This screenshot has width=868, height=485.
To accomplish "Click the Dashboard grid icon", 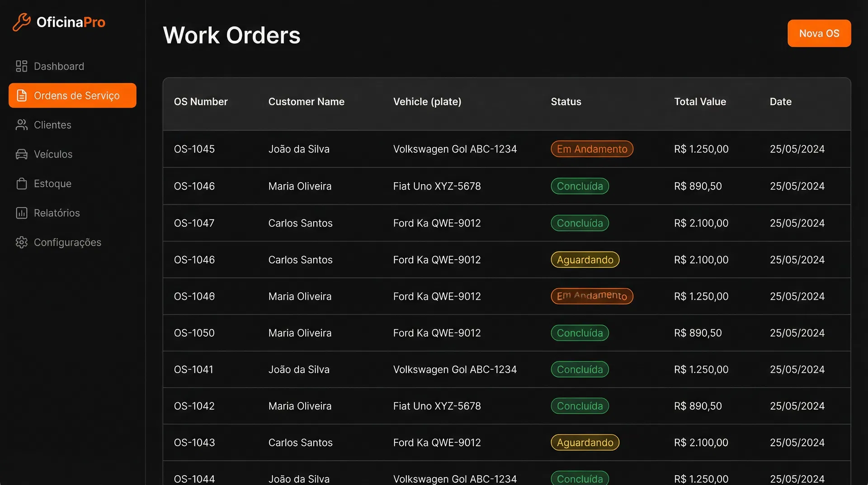I will coord(21,67).
